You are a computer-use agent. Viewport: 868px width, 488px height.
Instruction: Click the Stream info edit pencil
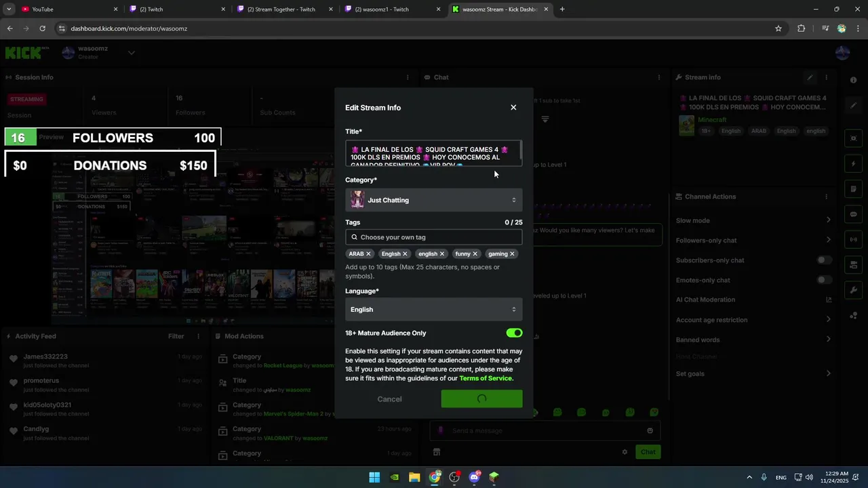(810, 77)
